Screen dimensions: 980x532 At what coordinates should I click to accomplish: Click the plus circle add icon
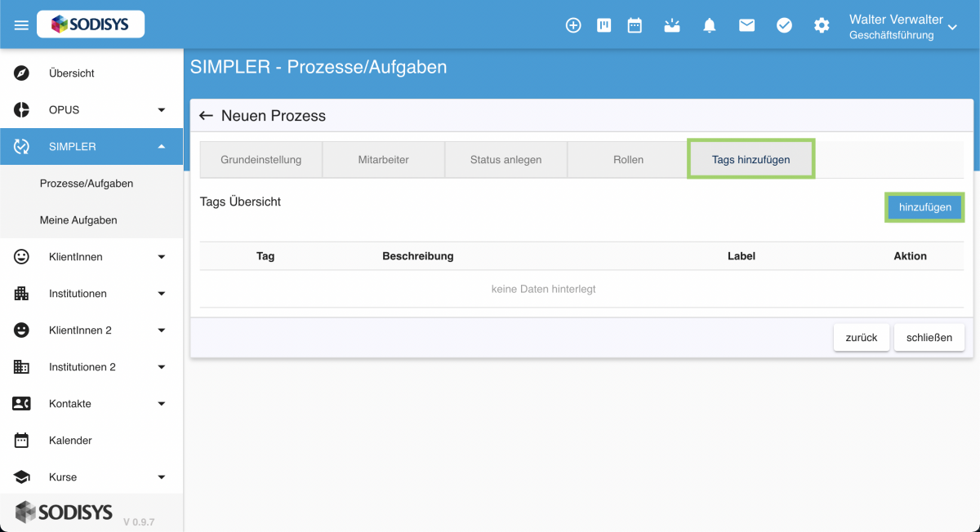pos(573,25)
